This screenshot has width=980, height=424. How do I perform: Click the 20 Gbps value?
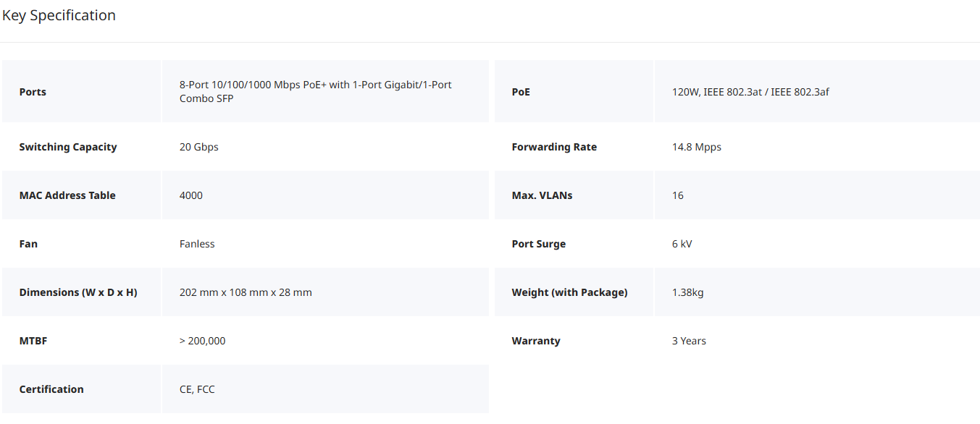tap(198, 147)
